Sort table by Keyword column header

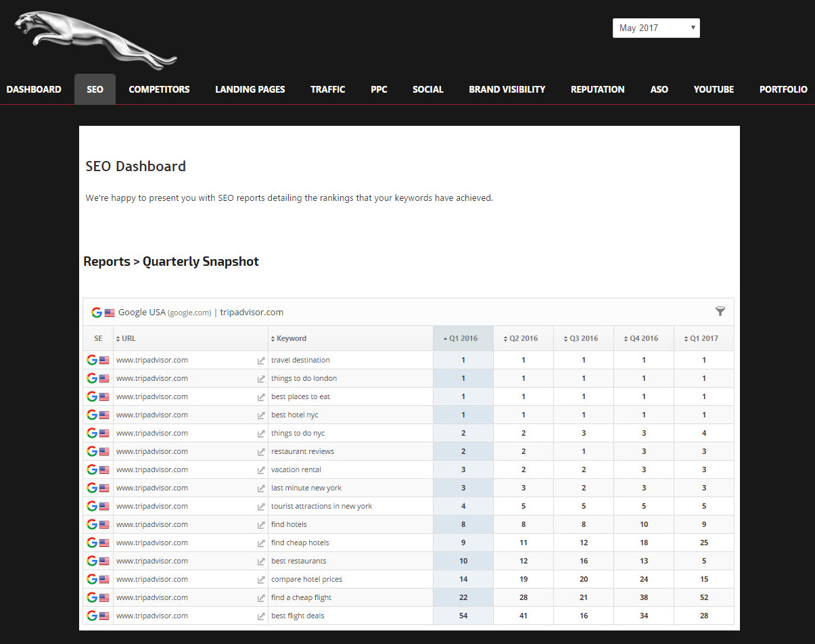[x=292, y=338]
